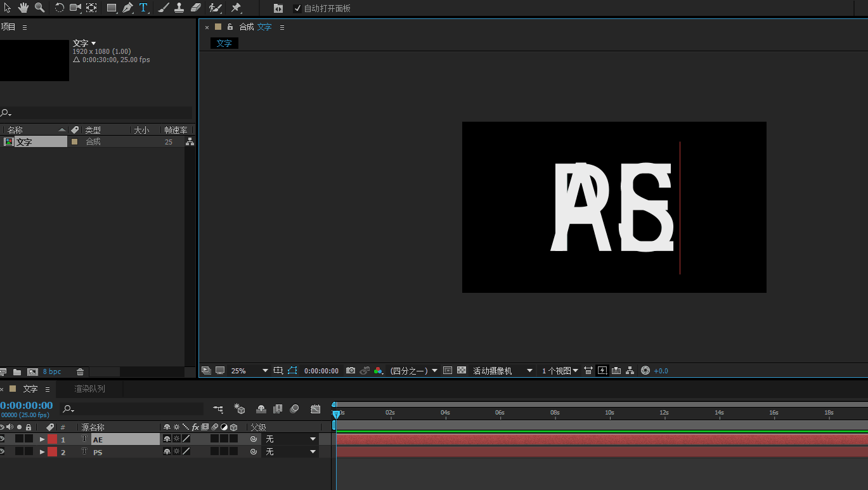Toggle the 自动打开面板 checkbox
868x490 pixels.
tap(298, 8)
